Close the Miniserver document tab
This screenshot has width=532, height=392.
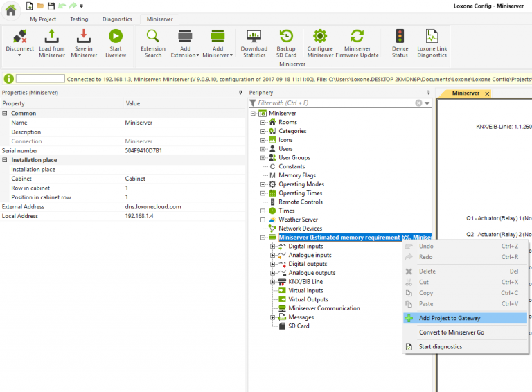point(487,93)
